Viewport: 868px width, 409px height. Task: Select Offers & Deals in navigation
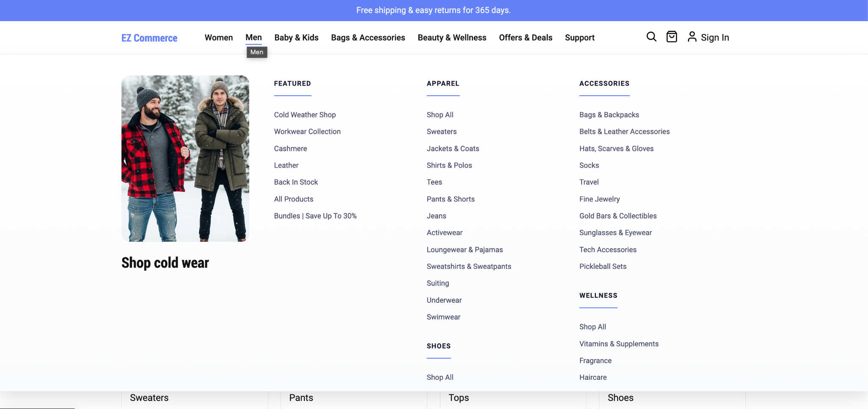526,38
